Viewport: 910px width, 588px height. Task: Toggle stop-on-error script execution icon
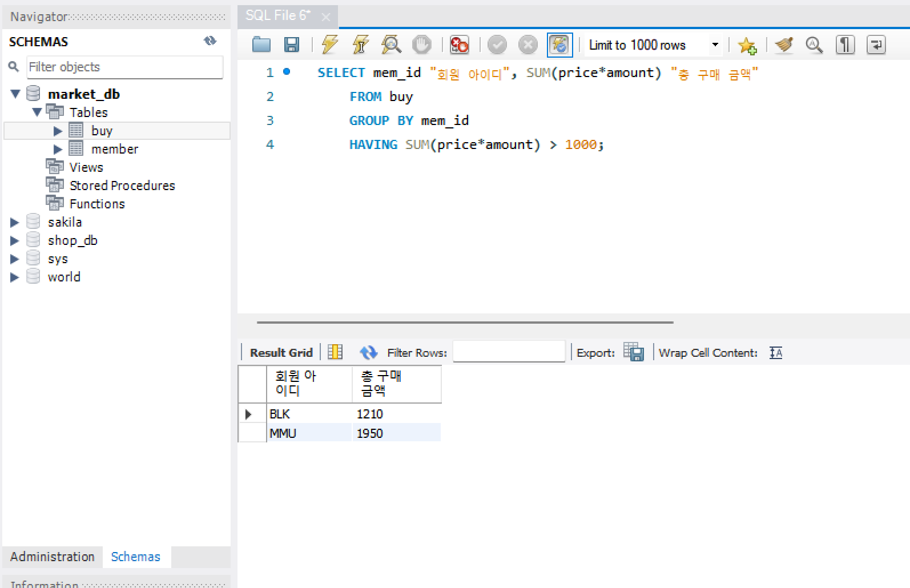pos(459,45)
